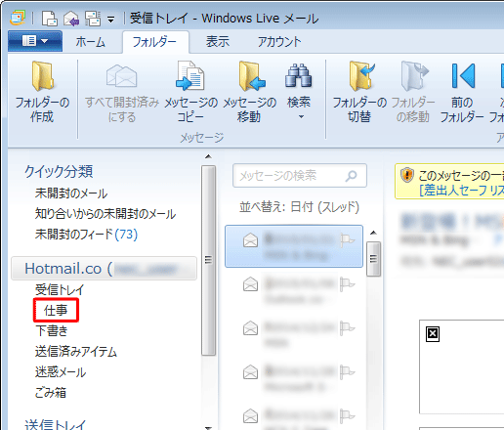Screen dimensions: 504x430
Task: Open the blue application menu button
Action: tap(35, 41)
